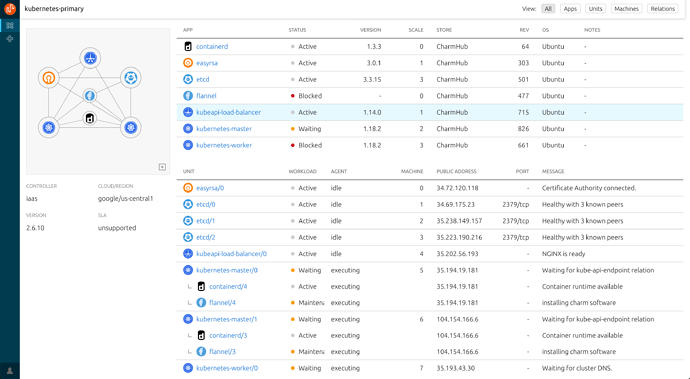Click the 'Certificate Authority connected.' message
690x379 pixels.
(589, 188)
